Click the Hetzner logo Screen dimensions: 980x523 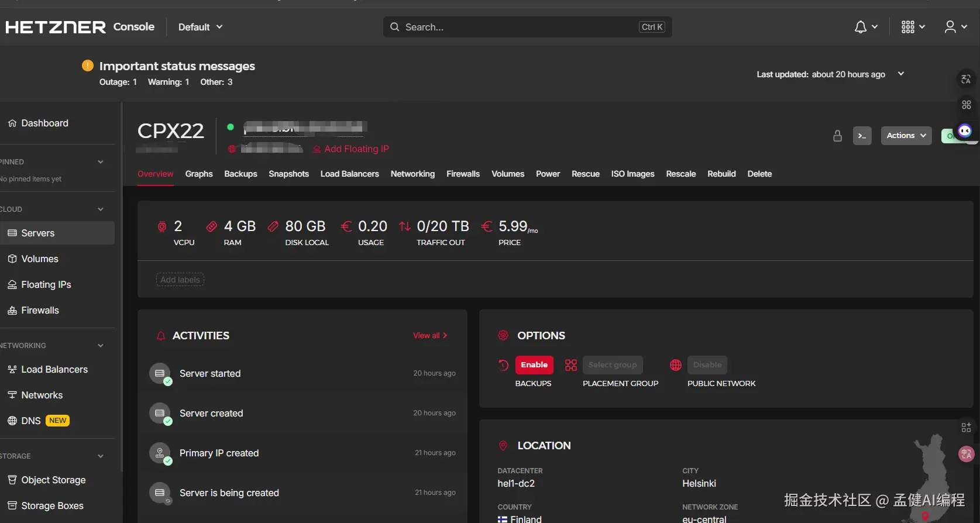point(56,27)
